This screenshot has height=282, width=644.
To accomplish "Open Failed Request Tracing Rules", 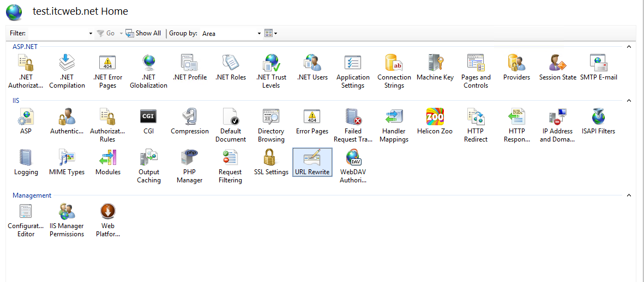I will click(353, 126).
